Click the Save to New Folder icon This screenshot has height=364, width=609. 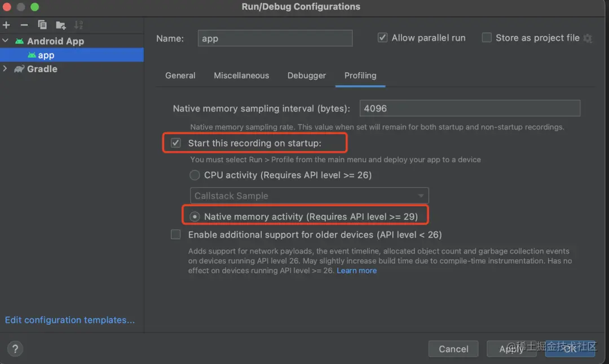click(60, 25)
